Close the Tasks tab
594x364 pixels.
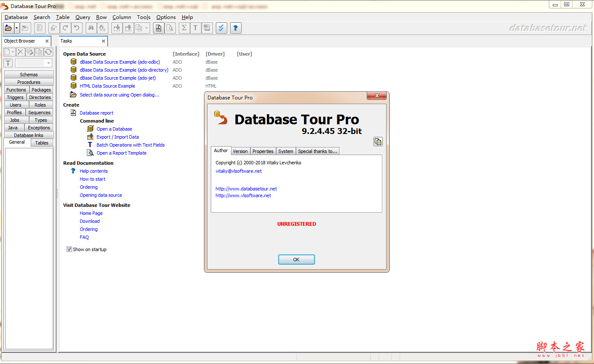click(x=103, y=41)
